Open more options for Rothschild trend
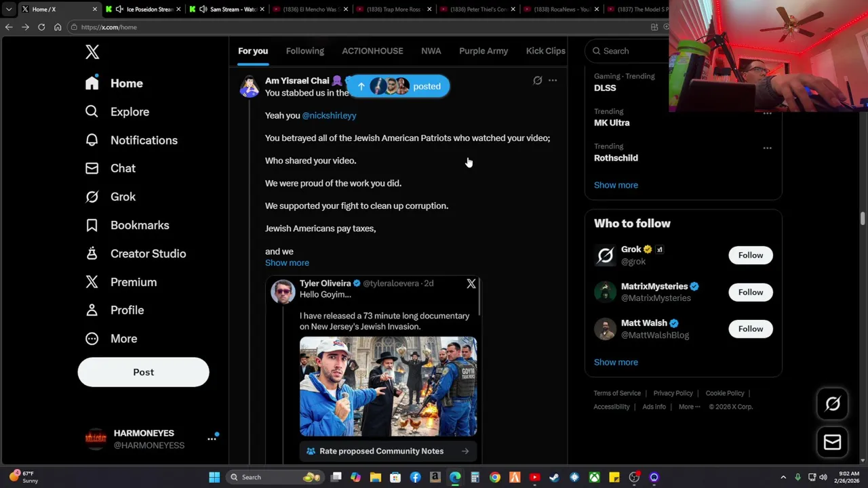Viewport: 868px width, 488px height. pyautogui.click(x=767, y=148)
